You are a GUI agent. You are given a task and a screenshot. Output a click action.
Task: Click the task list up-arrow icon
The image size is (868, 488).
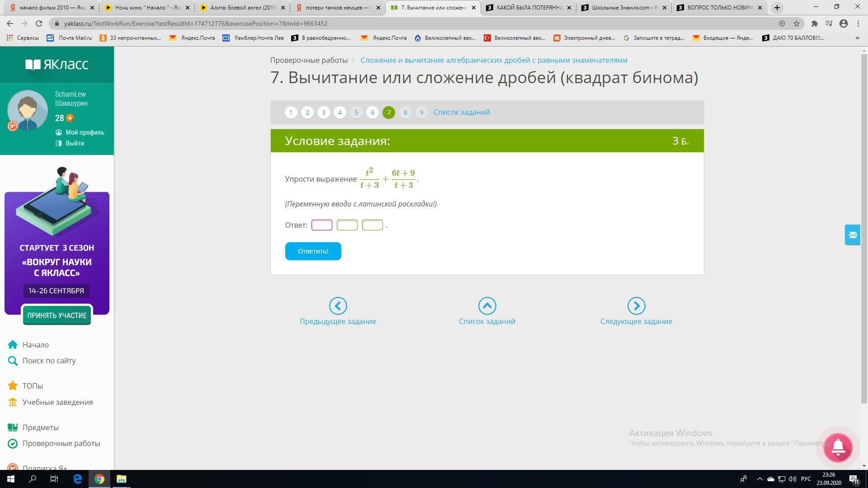[487, 306]
